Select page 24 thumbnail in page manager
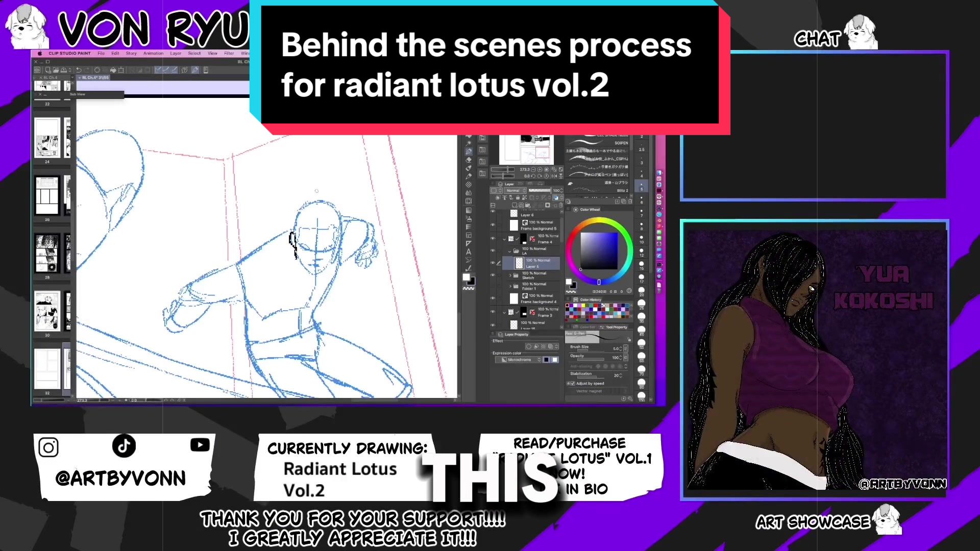The image size is (980, 551). click(47, 138)
